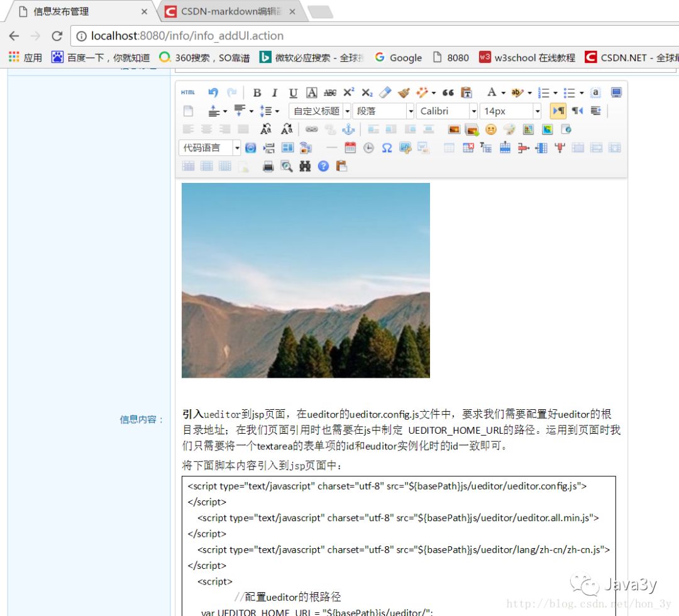
Task: Open multiple image upload dialog
Action: point(472,129)
